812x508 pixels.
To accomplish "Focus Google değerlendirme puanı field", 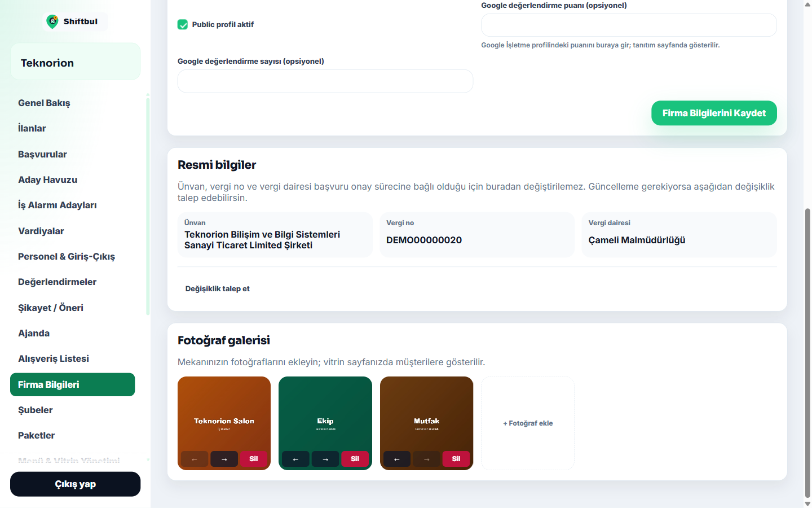I will 629,25.
